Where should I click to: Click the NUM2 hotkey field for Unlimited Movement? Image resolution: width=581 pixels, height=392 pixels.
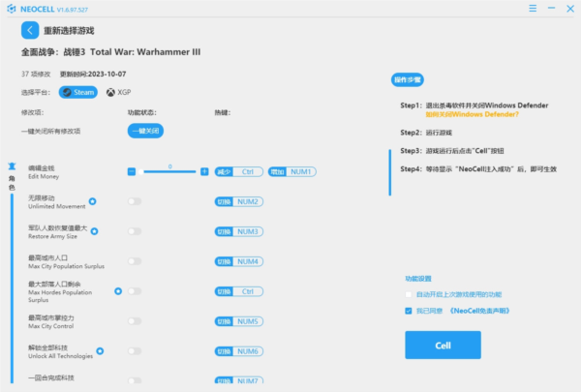click(x=248, y=201)
